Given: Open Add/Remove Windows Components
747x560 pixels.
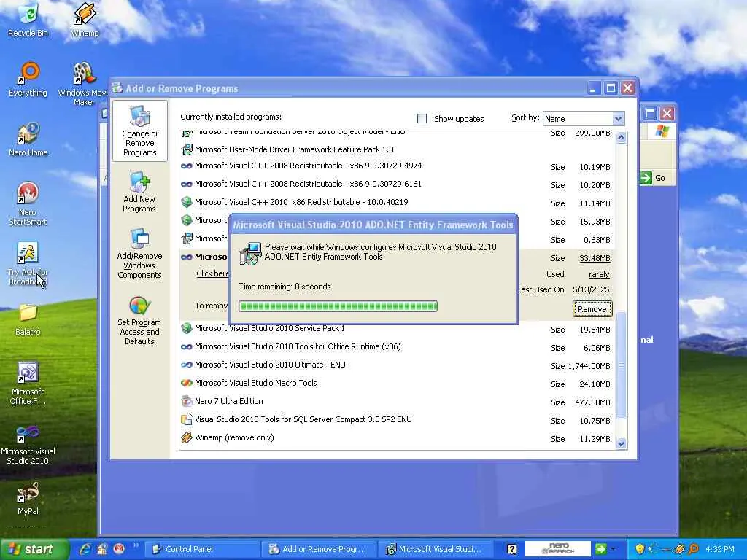Looking at the screenshot, I should tap(139, 253).
